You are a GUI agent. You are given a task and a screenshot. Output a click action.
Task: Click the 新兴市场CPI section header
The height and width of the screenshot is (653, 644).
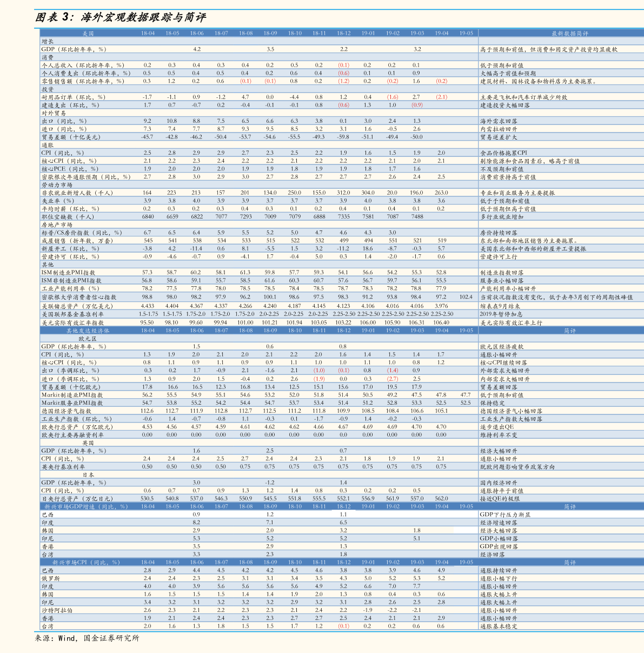click(82, 563)
